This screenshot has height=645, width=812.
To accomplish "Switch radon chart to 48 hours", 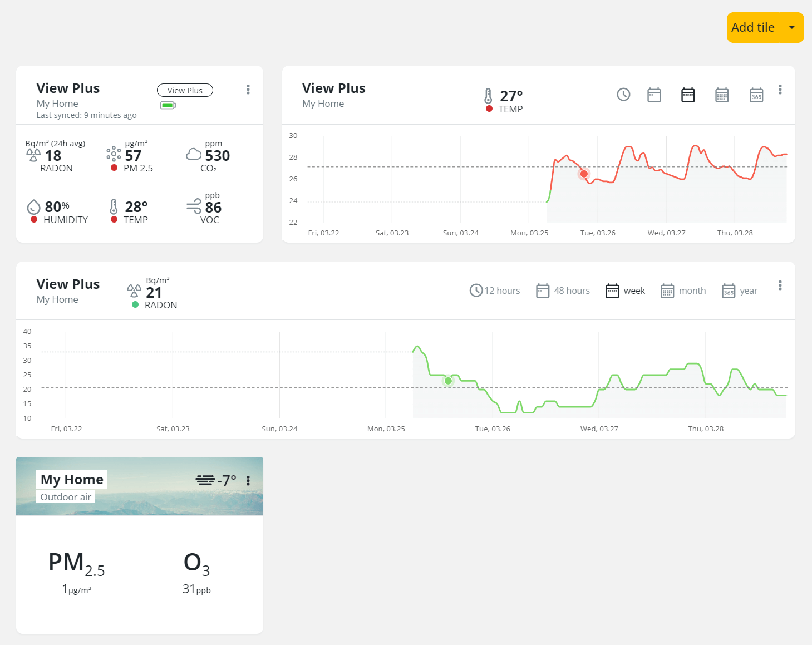I will click(563, 291).
